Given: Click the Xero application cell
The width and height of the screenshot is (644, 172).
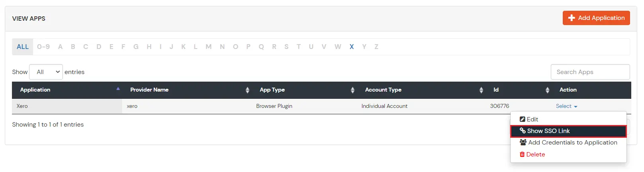Looking at the screenshot, I should [x=67, y=106].
